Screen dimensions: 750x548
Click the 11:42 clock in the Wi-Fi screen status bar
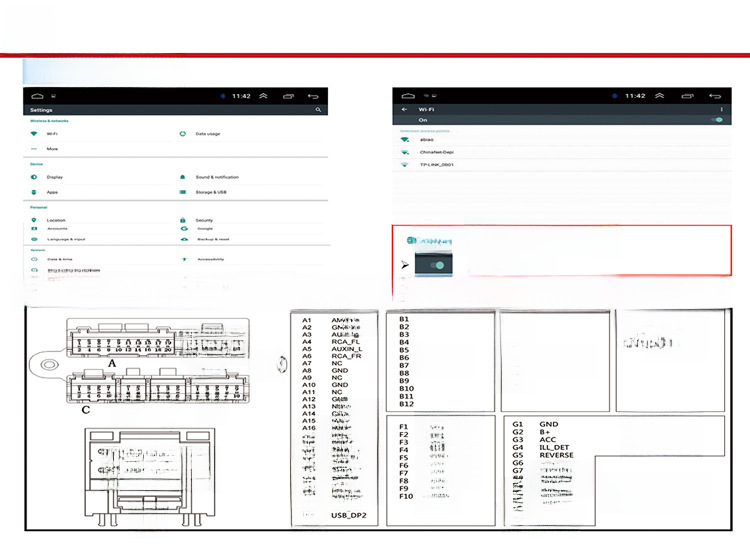coord(635,96)
